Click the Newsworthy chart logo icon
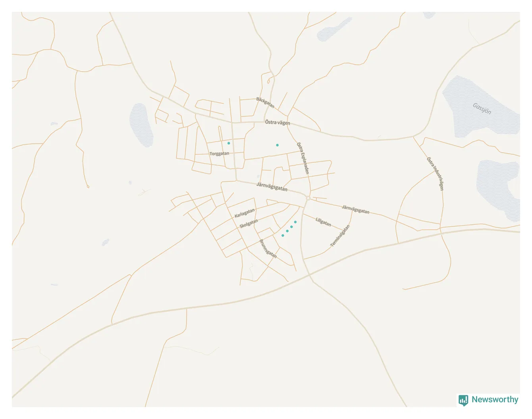The height and width of the screenshot is (419, 532). tap(463, 400)
